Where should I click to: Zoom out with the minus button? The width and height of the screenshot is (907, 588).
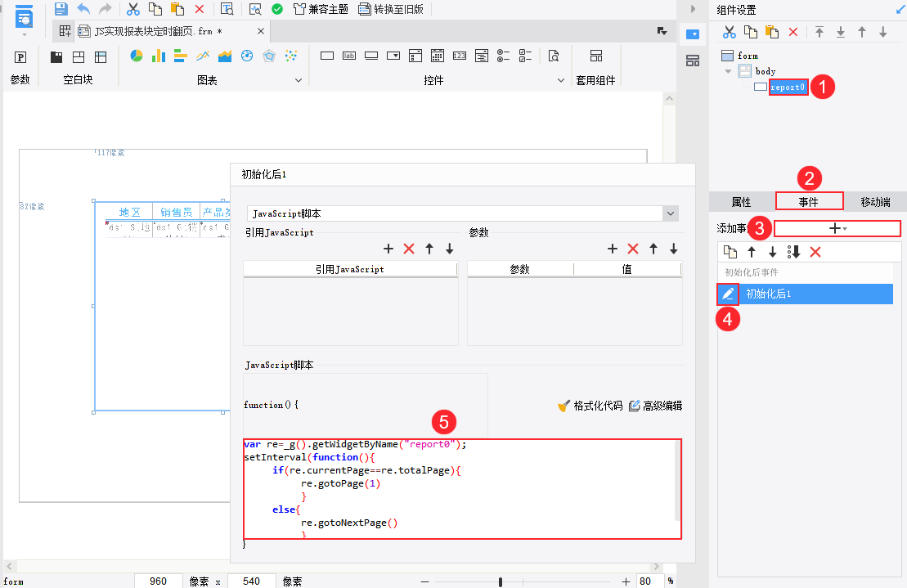425,581
